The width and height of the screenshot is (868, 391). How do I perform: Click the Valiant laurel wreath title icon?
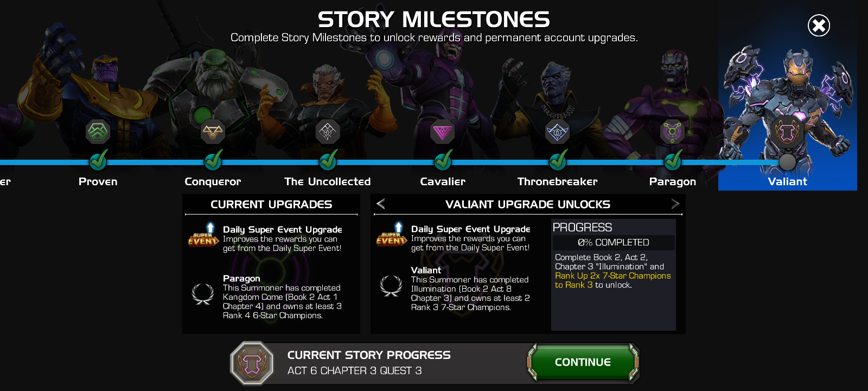(391, 286)
